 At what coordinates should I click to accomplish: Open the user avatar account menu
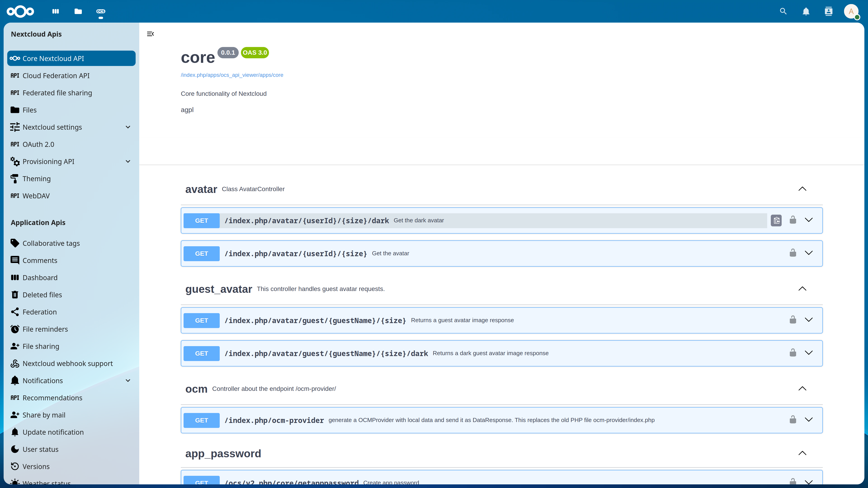[x=851, y=12]
